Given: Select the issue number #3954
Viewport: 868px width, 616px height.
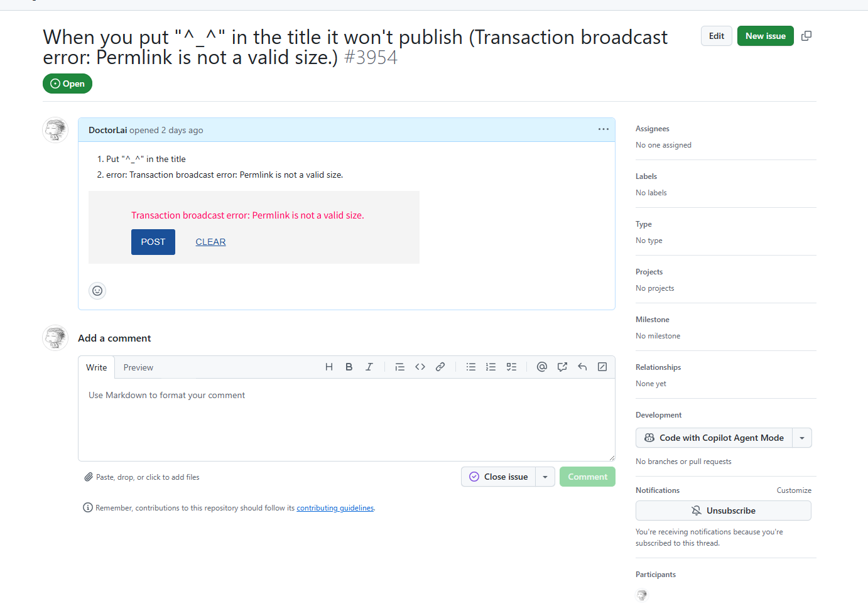Looking at the screenshot, I should tap(371, 58).
